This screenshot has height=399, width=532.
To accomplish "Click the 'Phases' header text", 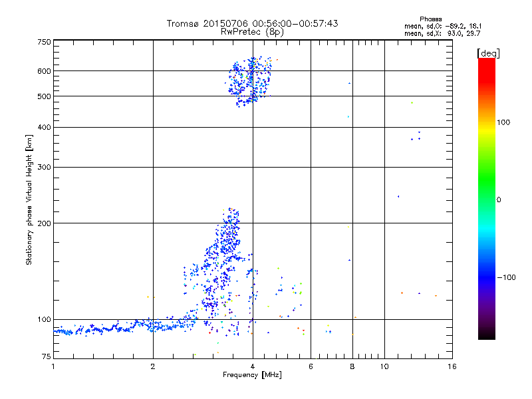I will coord(430,19).
